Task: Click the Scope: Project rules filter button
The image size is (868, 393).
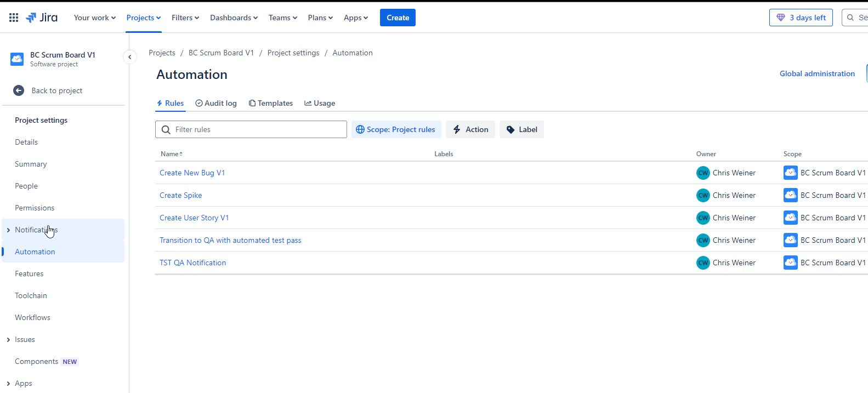Action: [x=396, y=129]
